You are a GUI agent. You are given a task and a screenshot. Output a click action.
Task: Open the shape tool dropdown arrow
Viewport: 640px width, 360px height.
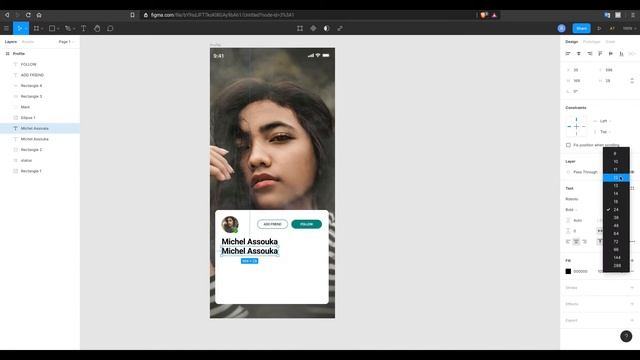(x=58, y=29)
